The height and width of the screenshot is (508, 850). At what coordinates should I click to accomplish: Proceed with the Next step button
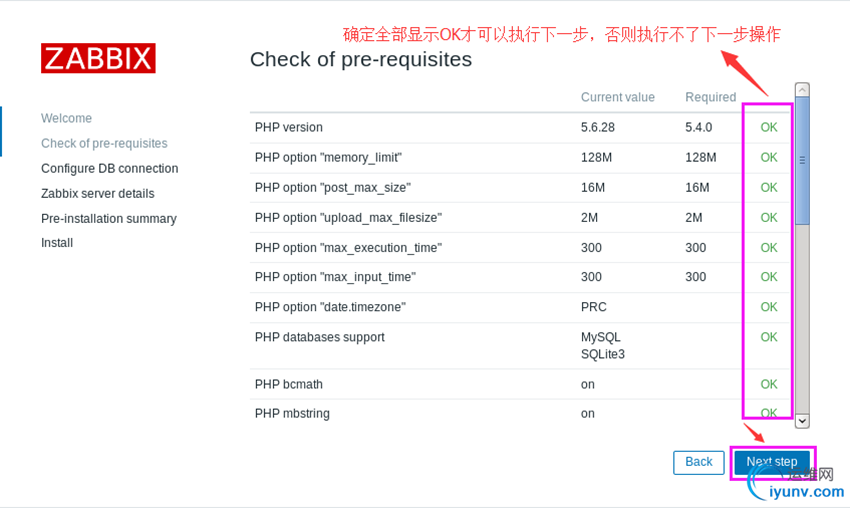[x=772, y=462]
